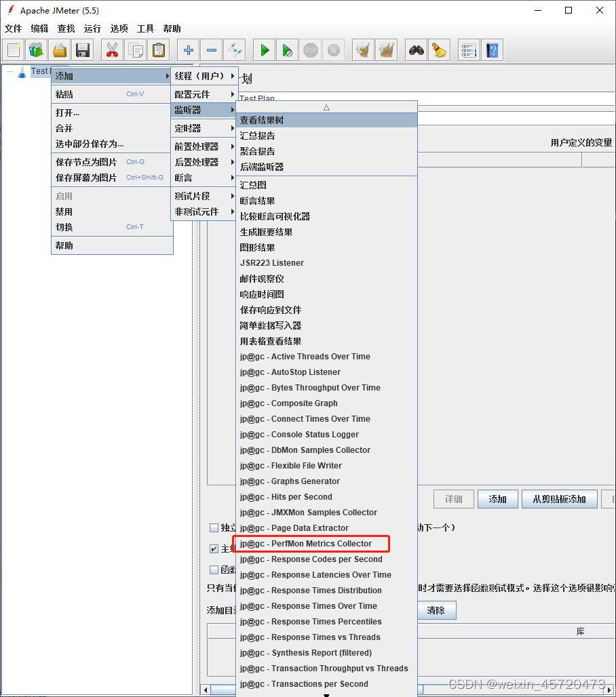The height and width of the screenshot is (697, 616).
Task: Open the 工具 menu
Action: pos(145,28)
